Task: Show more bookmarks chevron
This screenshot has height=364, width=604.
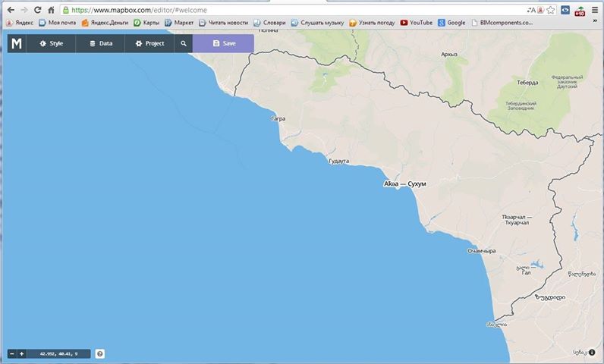Action: tap(595, 21)
